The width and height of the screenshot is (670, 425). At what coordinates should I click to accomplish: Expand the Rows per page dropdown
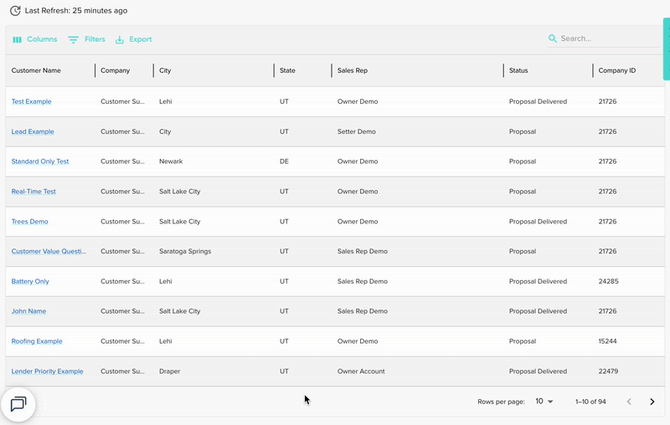[x=544, y=401]
